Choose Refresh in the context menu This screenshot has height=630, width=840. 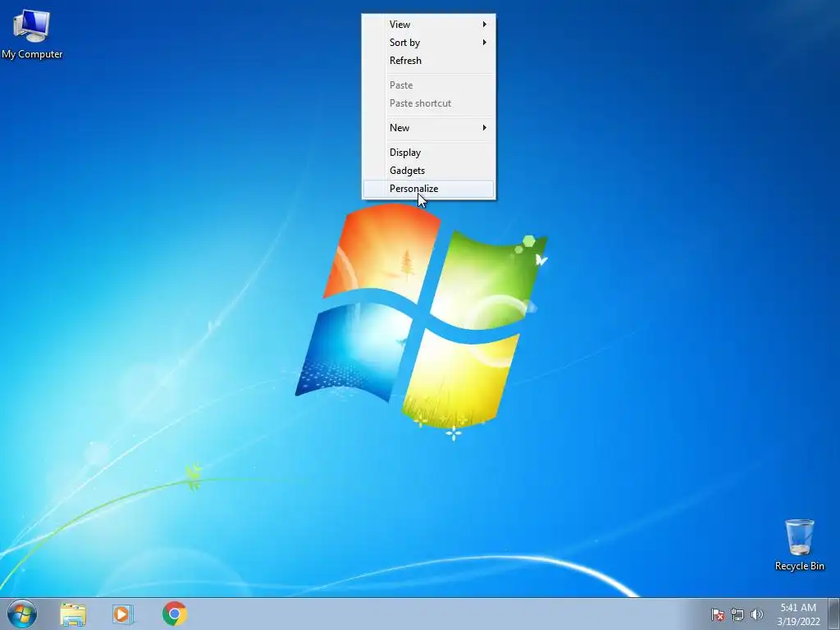[x=428, y=61]
